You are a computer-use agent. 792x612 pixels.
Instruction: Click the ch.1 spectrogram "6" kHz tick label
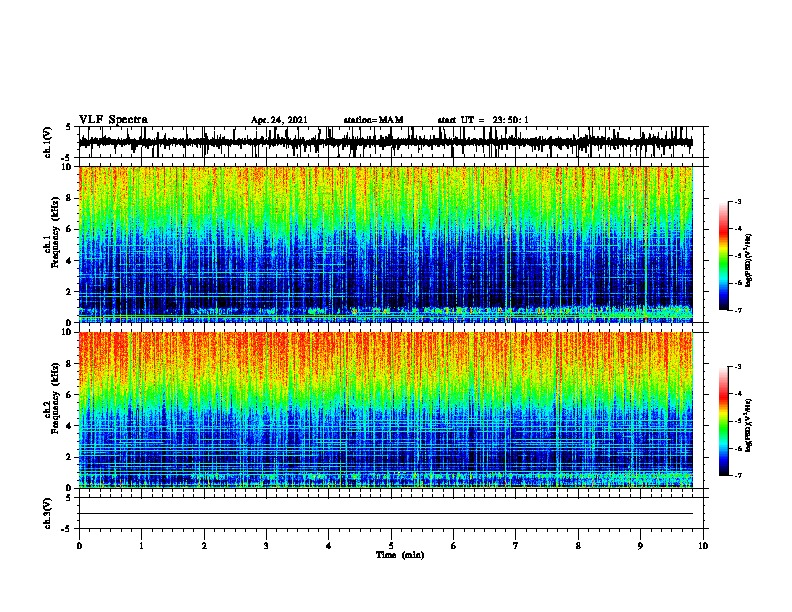pyautogui.click(x=70, y=229)
